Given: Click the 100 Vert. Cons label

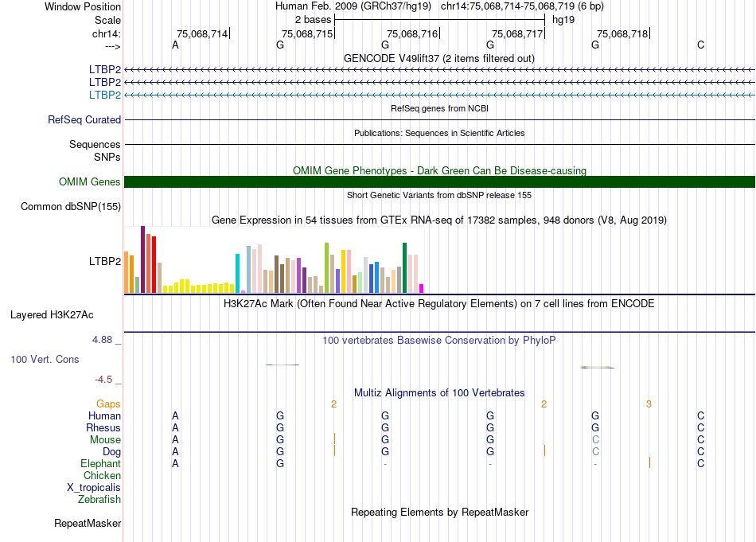Looking at the screenshot, I should 45,360.
